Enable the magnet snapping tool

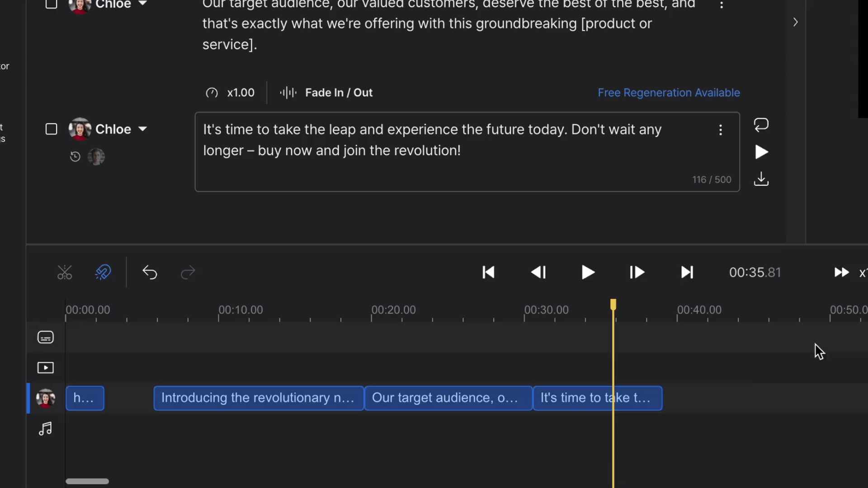tap(103, 272)
